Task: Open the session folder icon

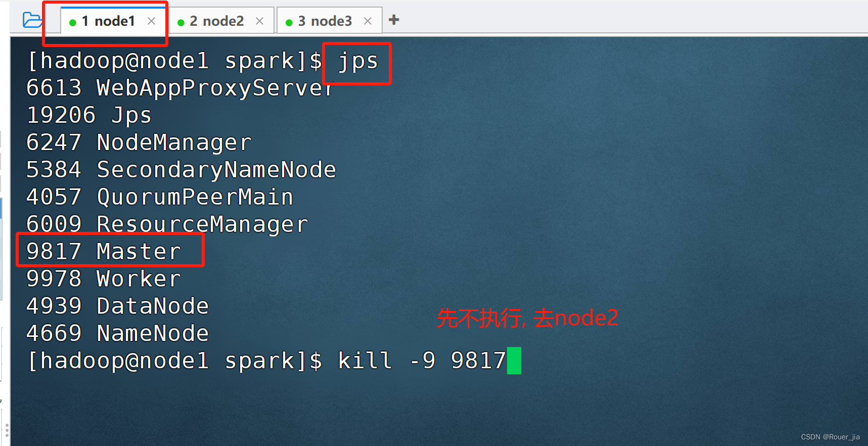Action: 32,20
